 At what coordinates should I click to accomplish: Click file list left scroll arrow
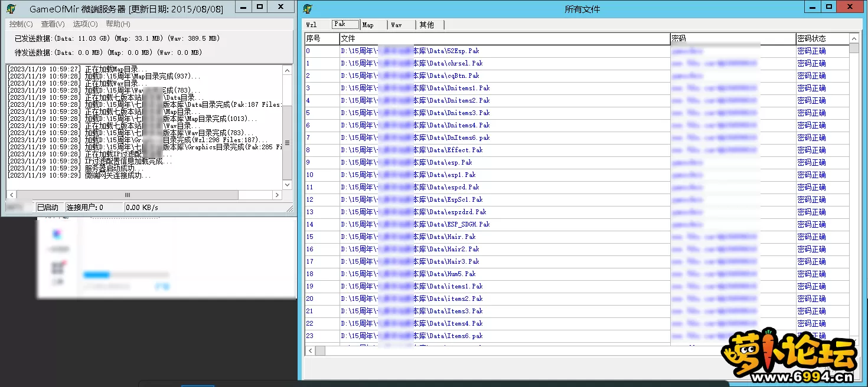click(310, 350)
